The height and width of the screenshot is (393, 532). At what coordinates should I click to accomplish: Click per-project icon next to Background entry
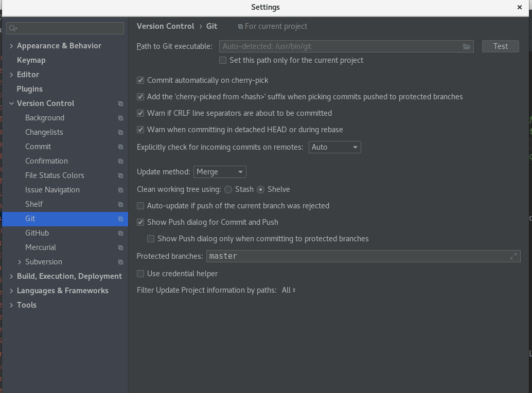click(120, 118)
